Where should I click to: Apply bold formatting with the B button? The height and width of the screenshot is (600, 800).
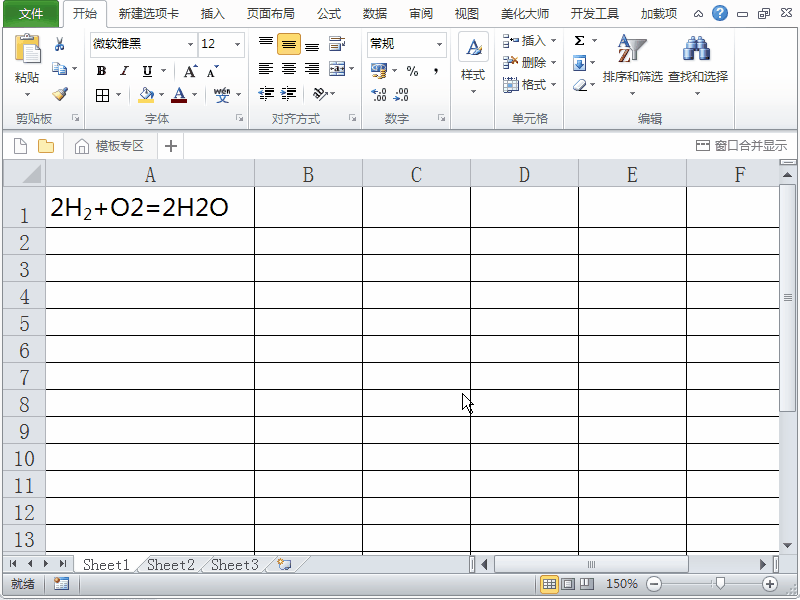tap(101, 71)
